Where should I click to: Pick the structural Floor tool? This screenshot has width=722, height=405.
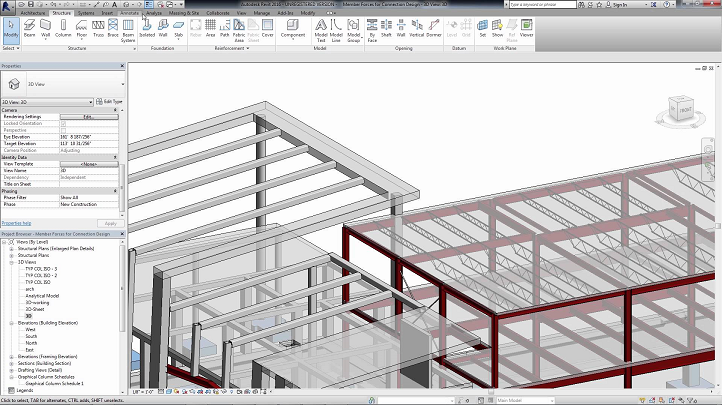point(82,29)
